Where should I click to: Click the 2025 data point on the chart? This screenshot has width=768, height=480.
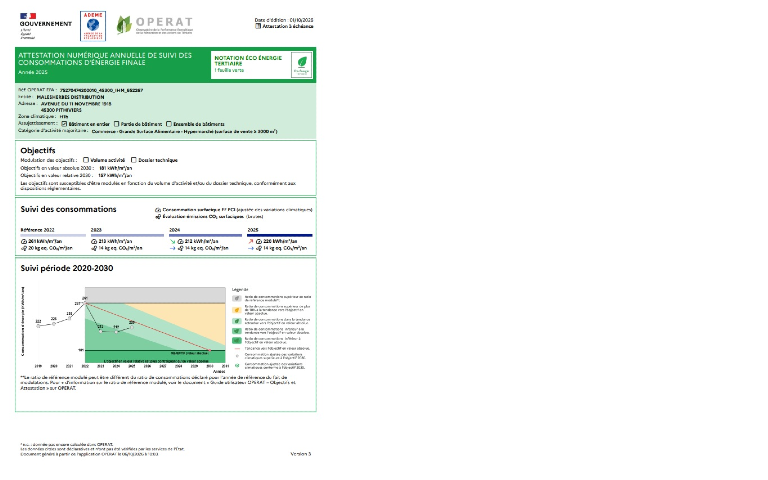click(132, 327)
